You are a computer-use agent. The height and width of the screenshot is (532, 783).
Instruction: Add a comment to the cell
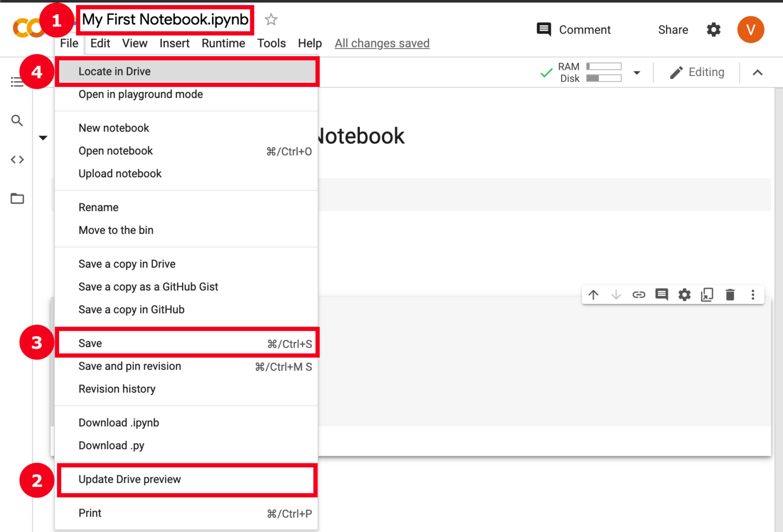pyautogui.click(x=661, y=295)
